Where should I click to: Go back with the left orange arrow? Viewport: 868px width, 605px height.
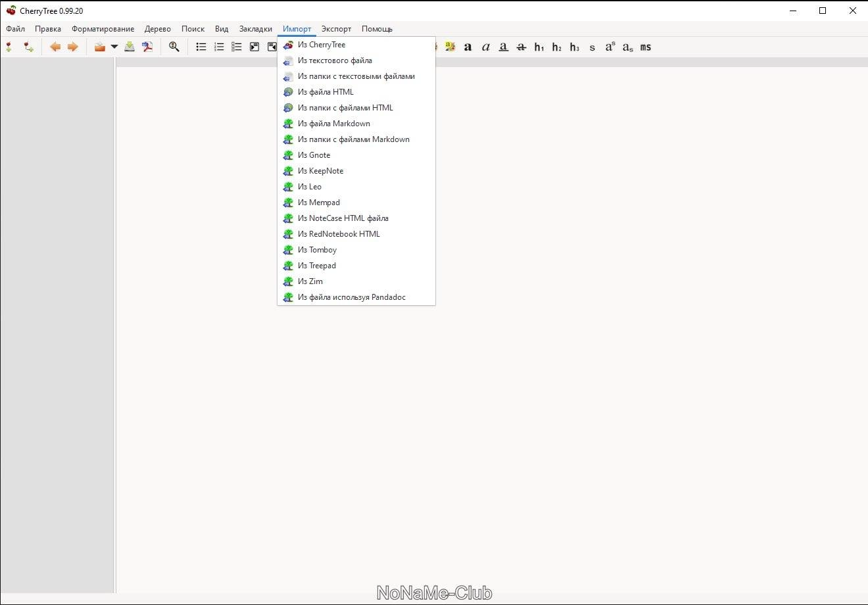click(55, 47)
